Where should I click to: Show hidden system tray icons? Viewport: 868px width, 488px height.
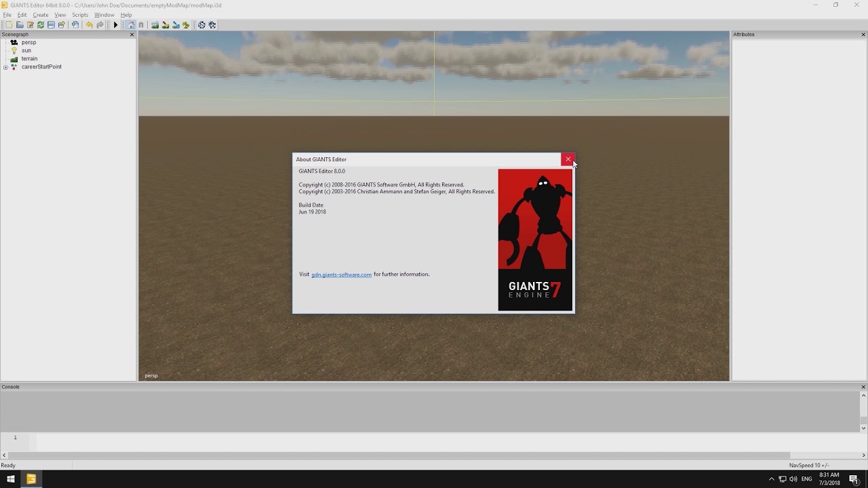[x=771, y=479]
